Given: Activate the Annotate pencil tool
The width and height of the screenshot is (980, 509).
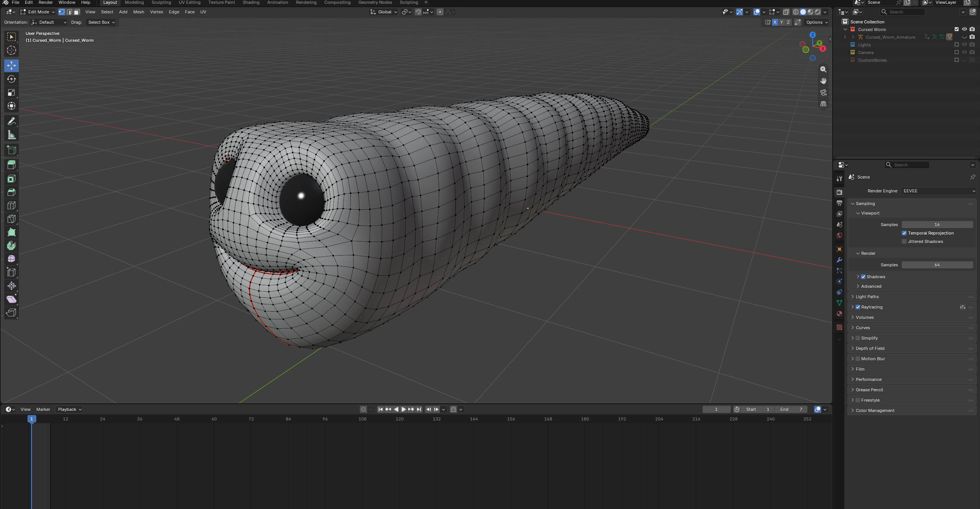Looking at the screenshot, I should 11,122.
